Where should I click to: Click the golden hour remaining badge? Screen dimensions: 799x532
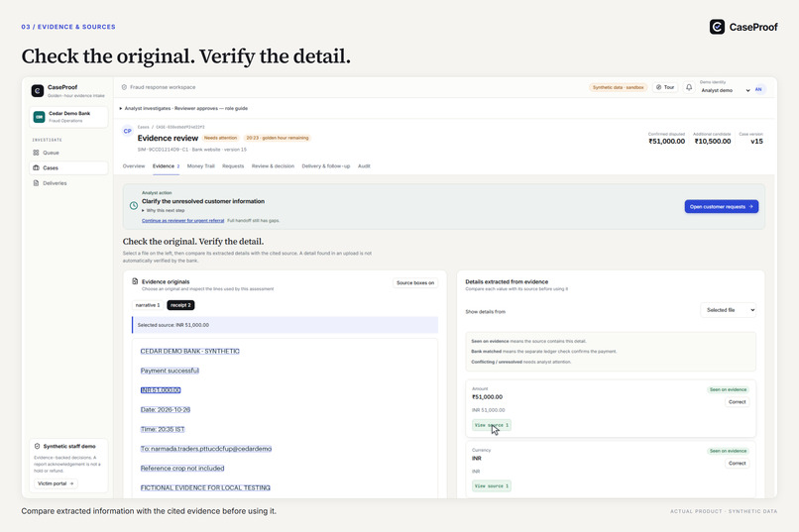(278, 138)
